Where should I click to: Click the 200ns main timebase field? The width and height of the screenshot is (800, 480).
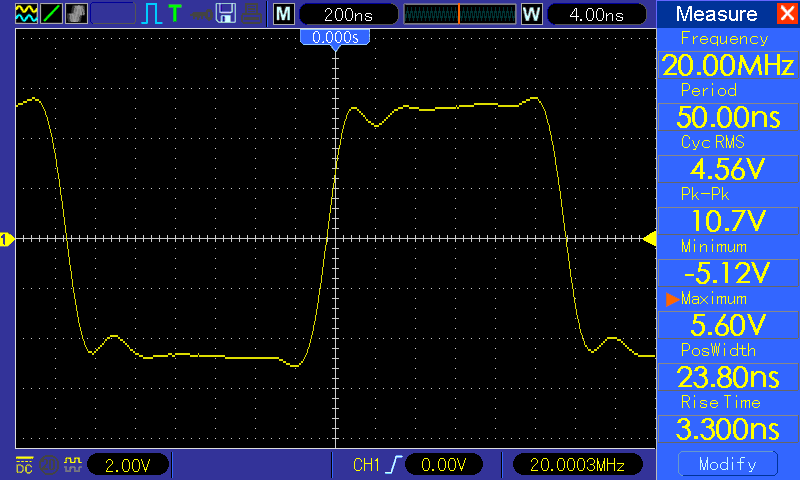point(348,14)
